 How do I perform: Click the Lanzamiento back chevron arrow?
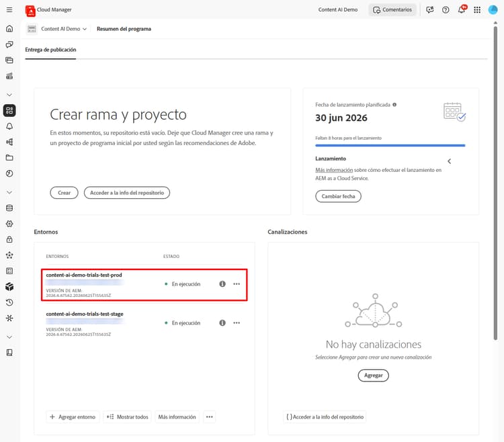(x=450, y=161)
